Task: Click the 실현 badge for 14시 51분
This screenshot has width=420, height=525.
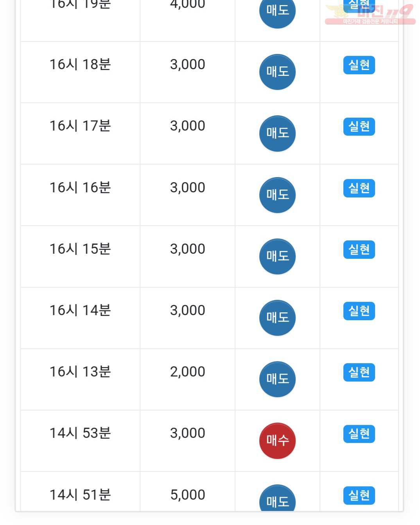Action: 359,496
